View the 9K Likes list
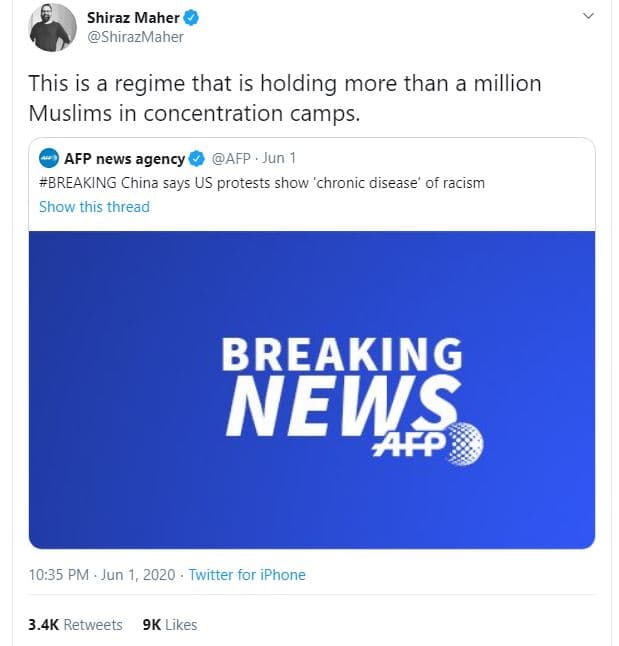Viewport: 619px width, 646px height. click(x=170, y=625)
